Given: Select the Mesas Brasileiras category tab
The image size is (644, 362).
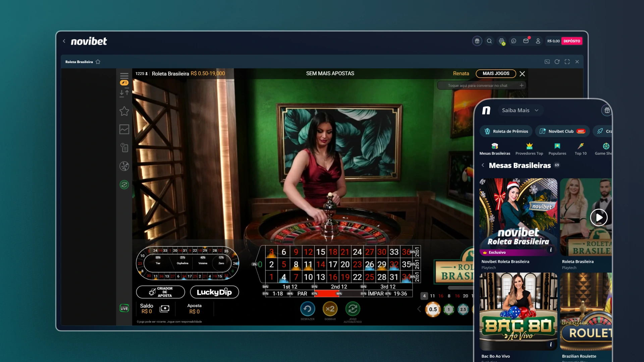Looking at the screenshot, I should (495, 149).
